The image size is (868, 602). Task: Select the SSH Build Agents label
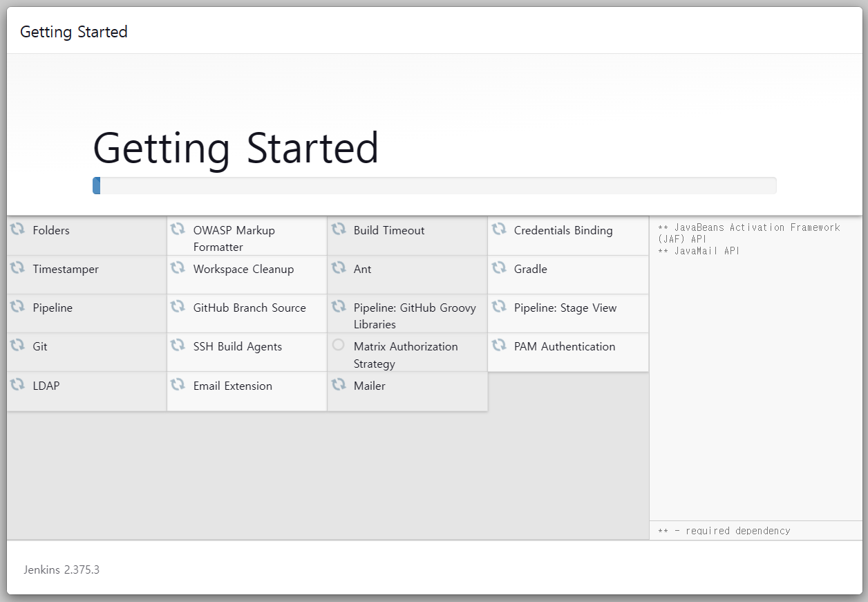tap(238, 347)
